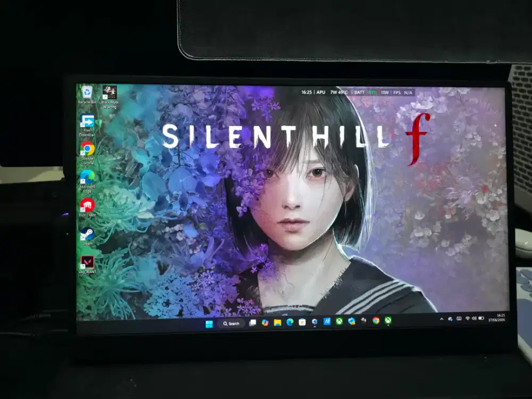Screen dimensions: 532x399
Task: Click the "N/A" FPS value in overlay
Action: click(408, 92)
